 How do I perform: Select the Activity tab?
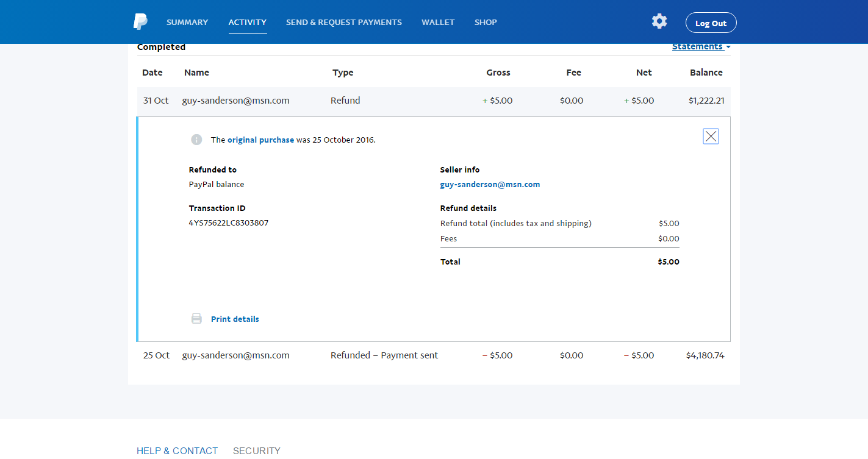point(247,23)
